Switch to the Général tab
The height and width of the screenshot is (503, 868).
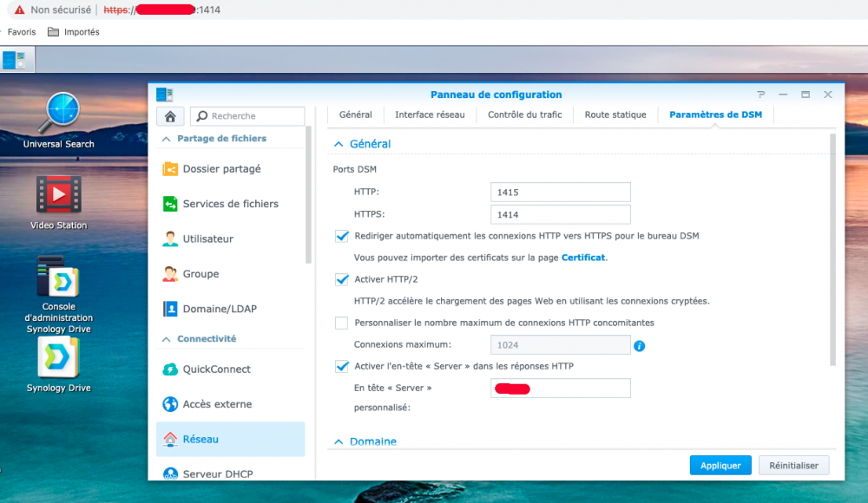pos(355,114)
